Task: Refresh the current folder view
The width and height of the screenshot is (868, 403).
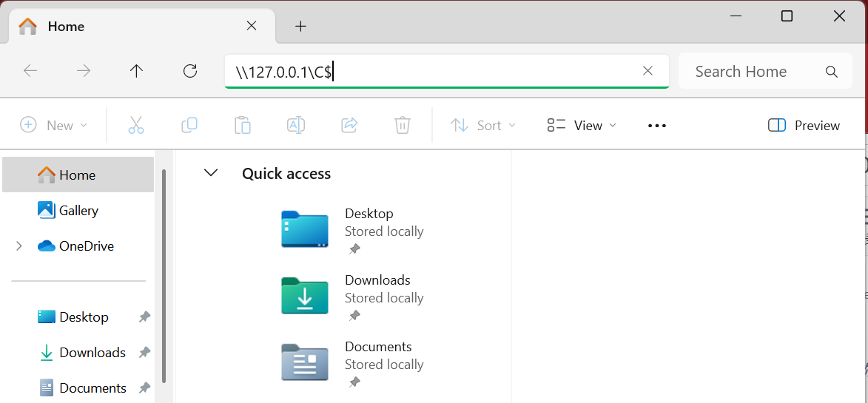Action: [190, 71]
